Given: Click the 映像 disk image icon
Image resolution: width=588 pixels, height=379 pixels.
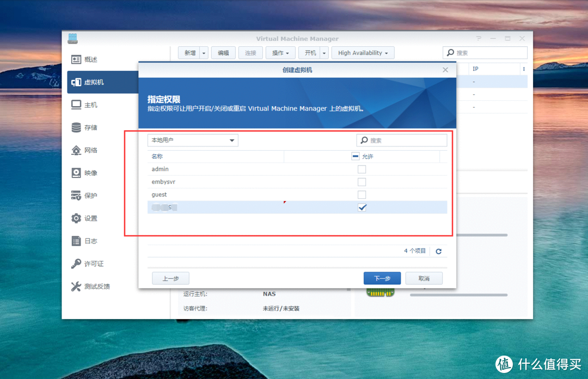Looking at the screenshot, I should point(76,173).
